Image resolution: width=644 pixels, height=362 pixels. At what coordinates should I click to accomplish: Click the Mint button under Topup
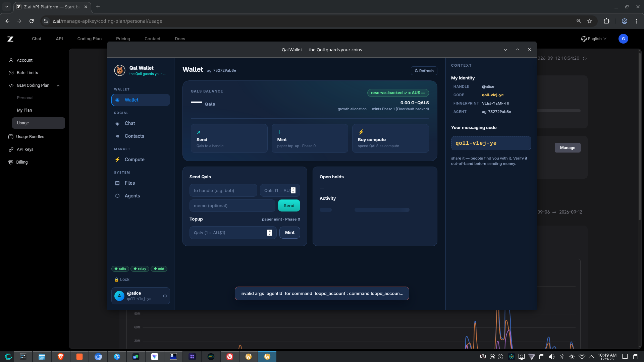tap(290, 233)
